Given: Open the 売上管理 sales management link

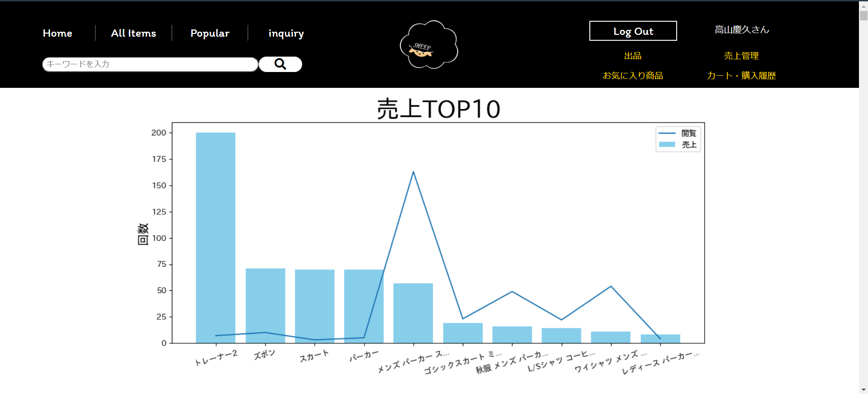Looking at the screenshot, I should click(x=741, y=56).
